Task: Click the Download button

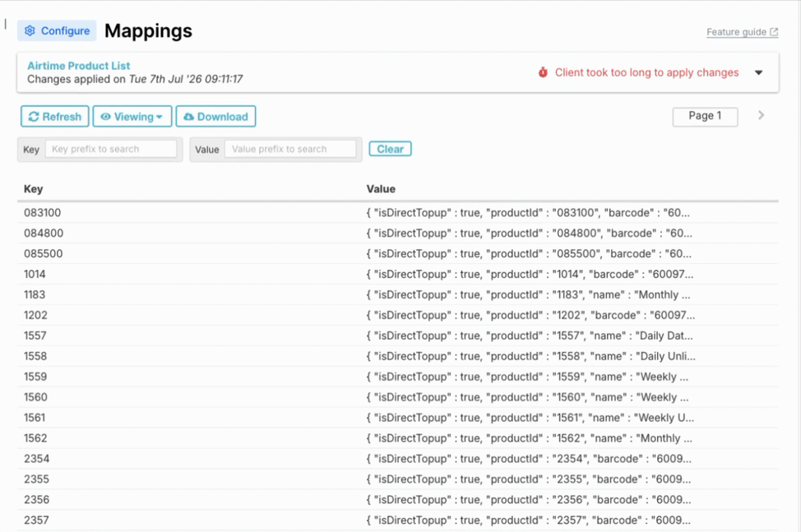Action: click(x=215, y=117)
